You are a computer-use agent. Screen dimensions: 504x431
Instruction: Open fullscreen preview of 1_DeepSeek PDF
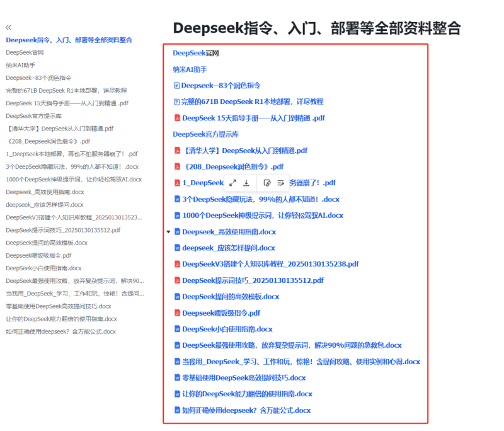coord(233,183)
